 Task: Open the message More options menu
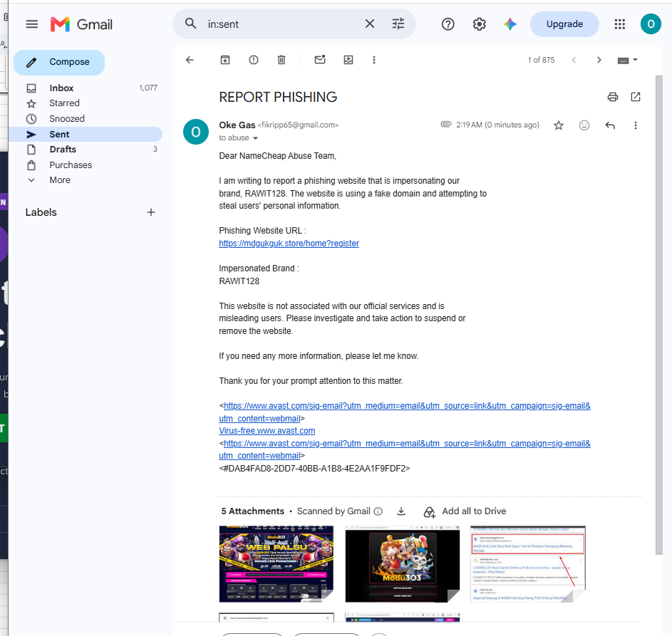[x=635, y=125]
